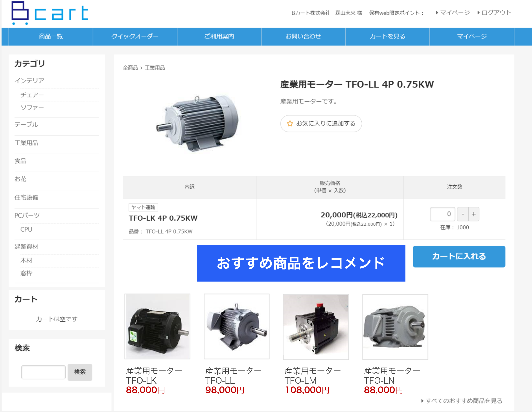This screenshot has height=412, width=532.
Task: Select チェアー subcategory
Action: [32, 95]
